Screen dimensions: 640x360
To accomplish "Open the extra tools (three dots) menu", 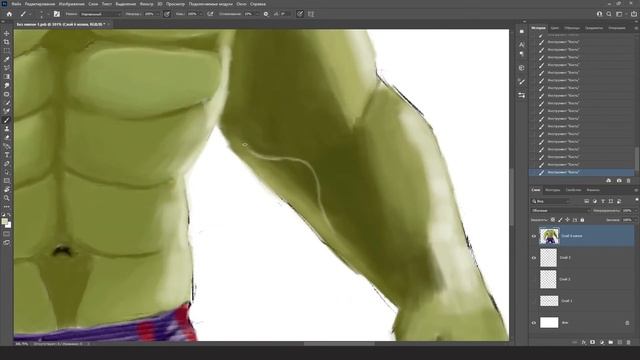I will [x=7, y=207].
